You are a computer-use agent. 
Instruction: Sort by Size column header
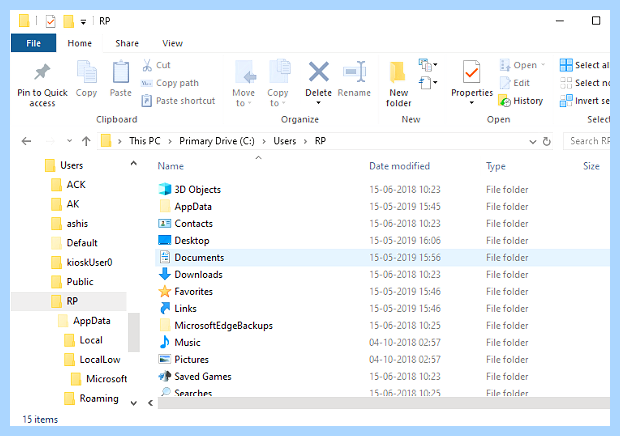(591, 166)
